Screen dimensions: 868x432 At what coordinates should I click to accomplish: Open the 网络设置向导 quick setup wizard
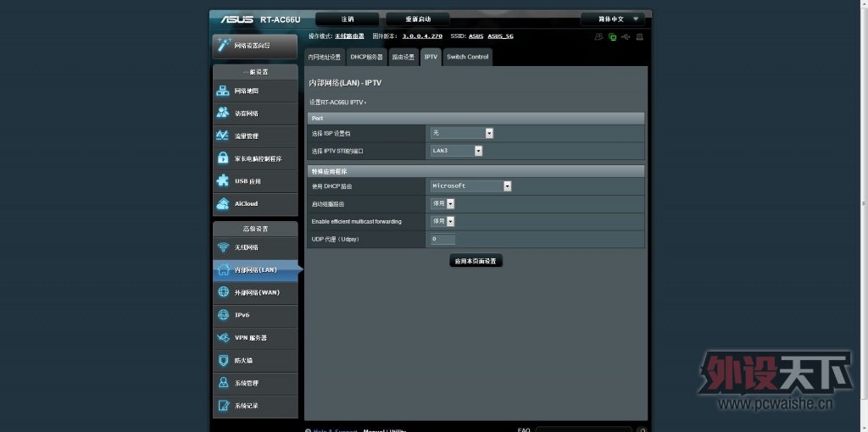(x=255, y=46)
